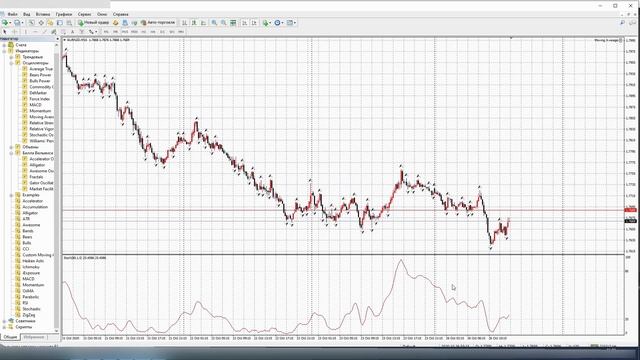Open the Вставка menu

coord(43,14)
